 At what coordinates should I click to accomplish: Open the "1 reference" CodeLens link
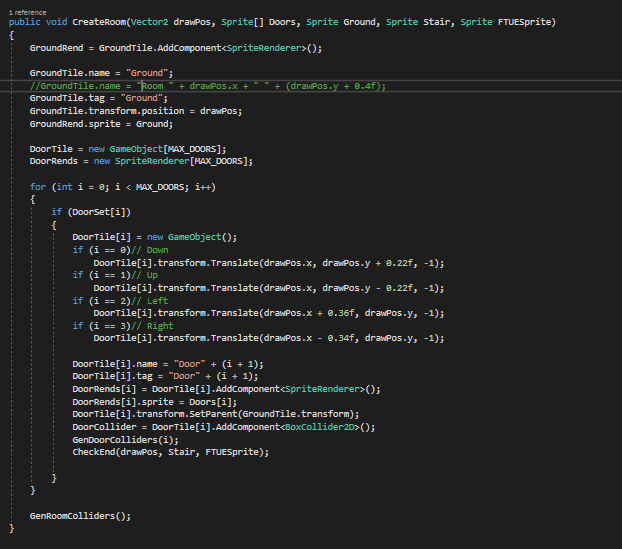point(27,13)
